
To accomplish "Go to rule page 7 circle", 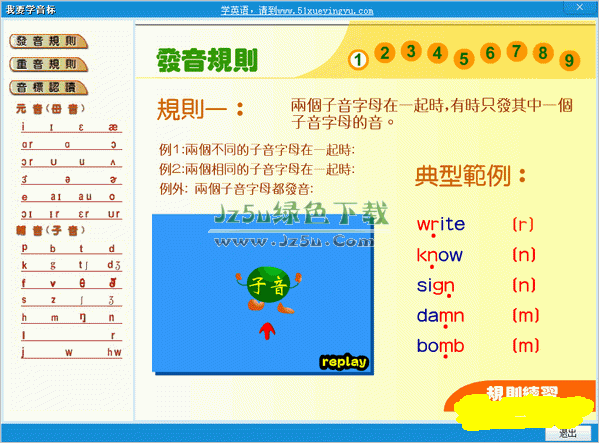I will [516, 51].
